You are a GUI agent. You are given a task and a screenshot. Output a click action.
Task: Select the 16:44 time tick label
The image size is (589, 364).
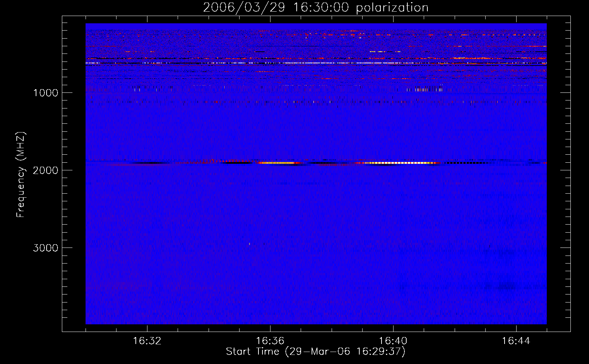click(516, 341)
